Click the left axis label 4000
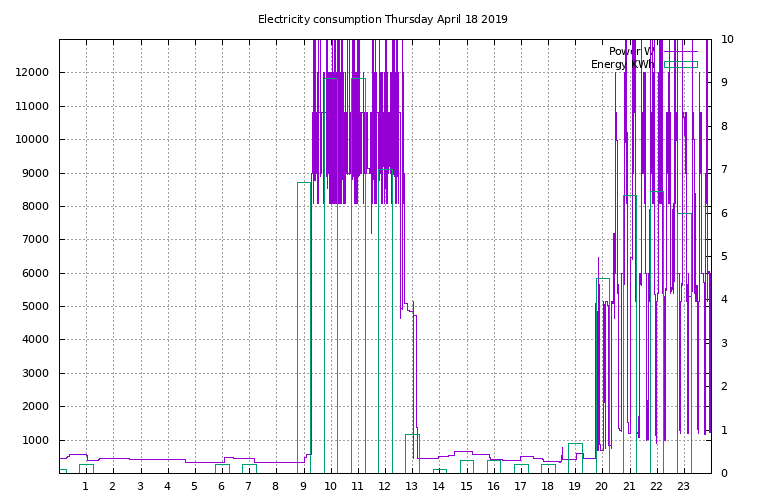This screenshot has width=768, height=500. pyautogui.click(x=35, y=339)
